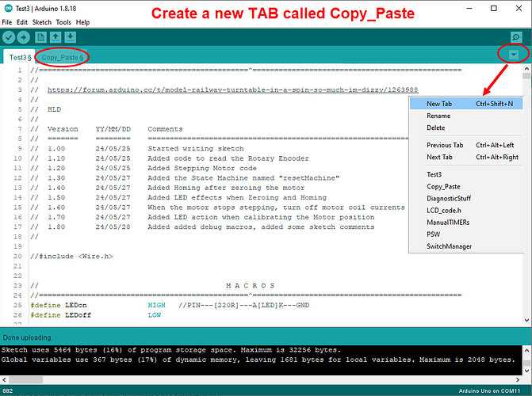Click the version 1.80 comment line
This screenshot has width=532, height=396.
pos(202,227)
